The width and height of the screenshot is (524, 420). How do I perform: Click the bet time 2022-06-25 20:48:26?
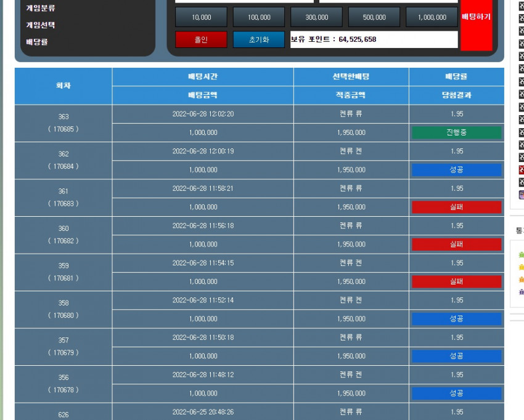click(x=203, y=412)
